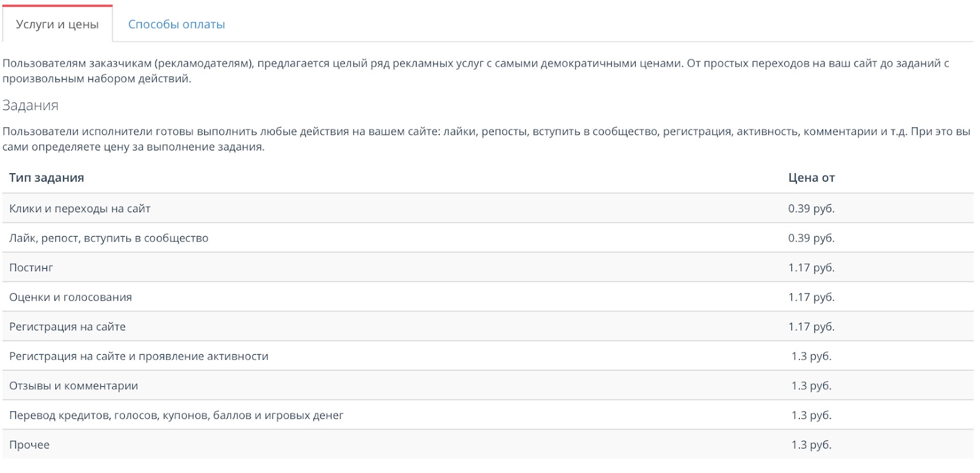This screenshot has width=980, height=473.
Task: Click the Цена от column header
Action: click(x=811, y=177)
